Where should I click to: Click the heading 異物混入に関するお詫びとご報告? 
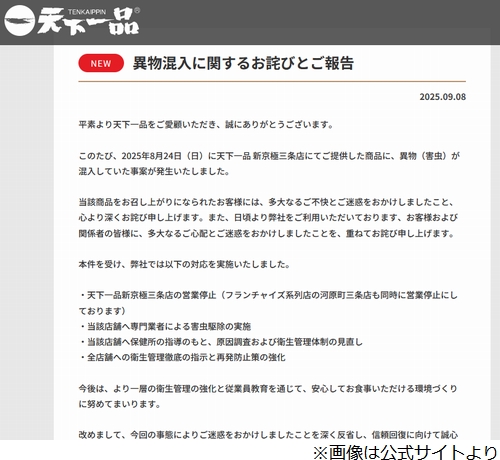pos(243,63)
